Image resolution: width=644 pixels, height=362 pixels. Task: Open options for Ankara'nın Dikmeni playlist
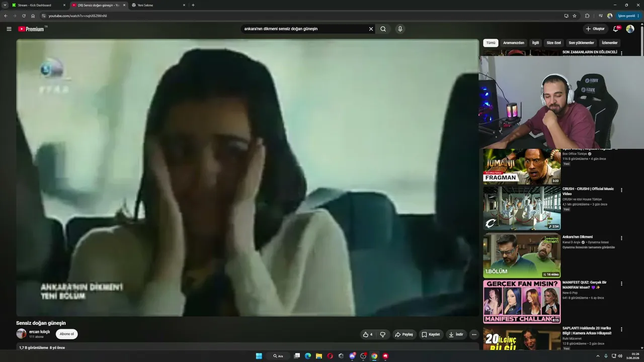[x=621, y=238]
